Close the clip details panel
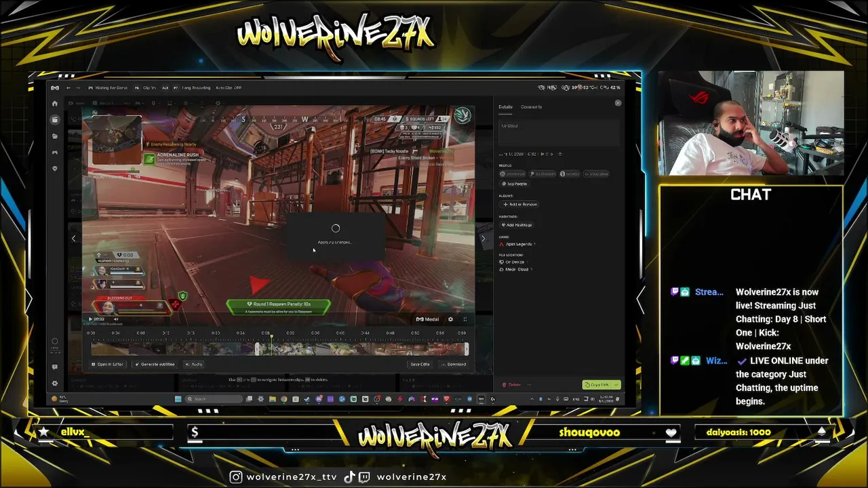This screenshot has height=488, width=868. coord(618,103)
